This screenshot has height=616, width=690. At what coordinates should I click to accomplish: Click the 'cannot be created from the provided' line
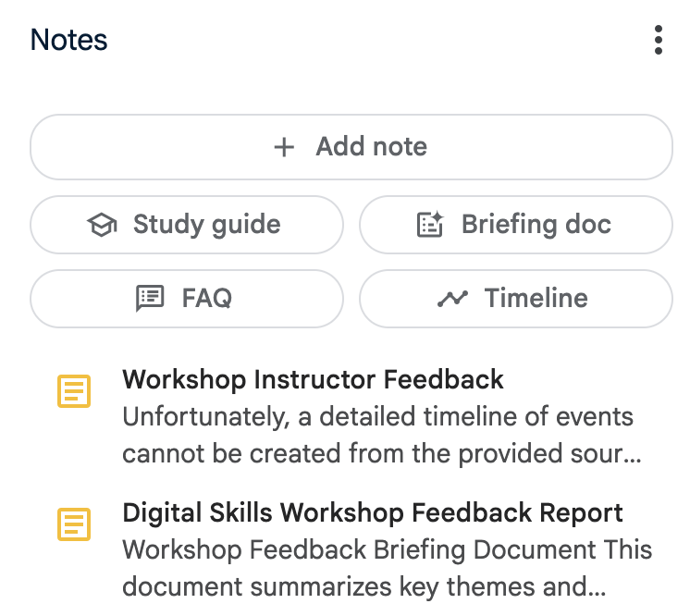pos(381,453)
